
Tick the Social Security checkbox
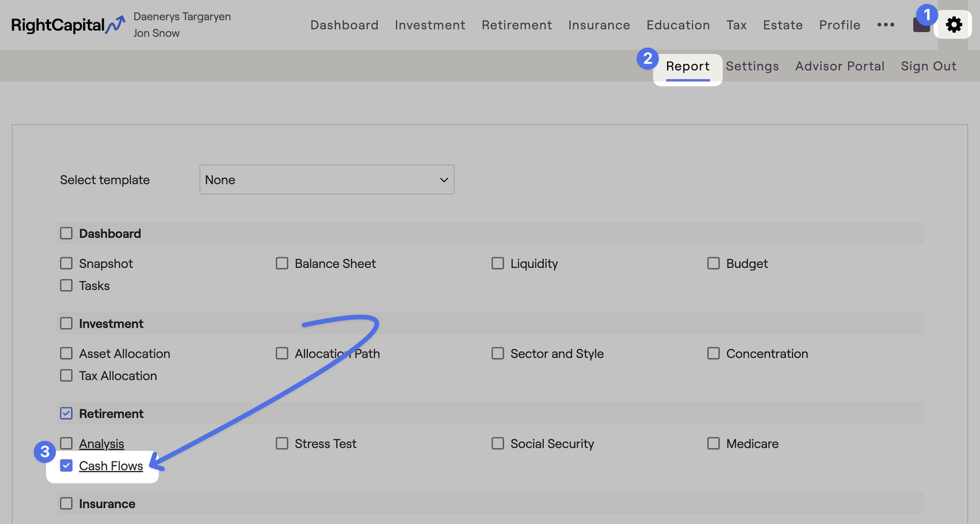pyautogui.click(x=498, y=443)
